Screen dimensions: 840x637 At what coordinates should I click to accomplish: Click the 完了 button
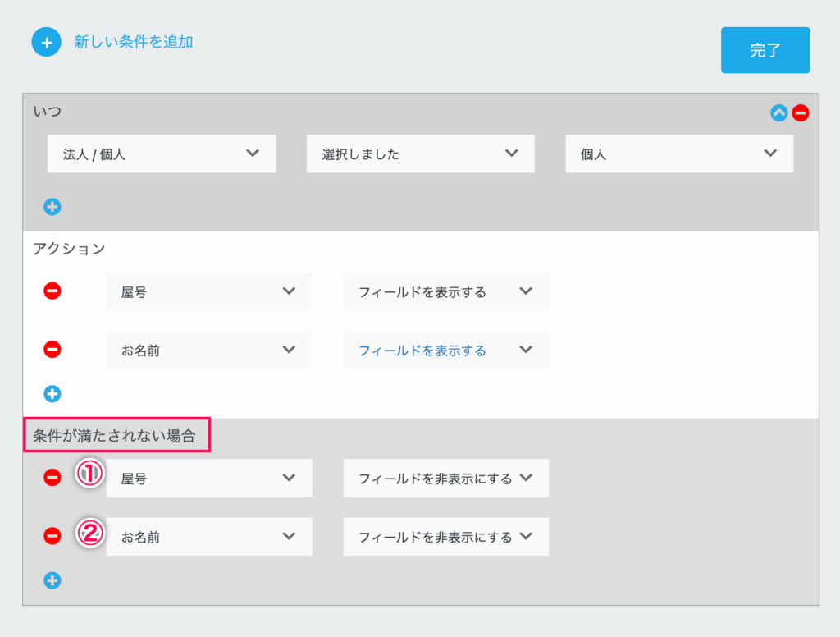(765, 50)
